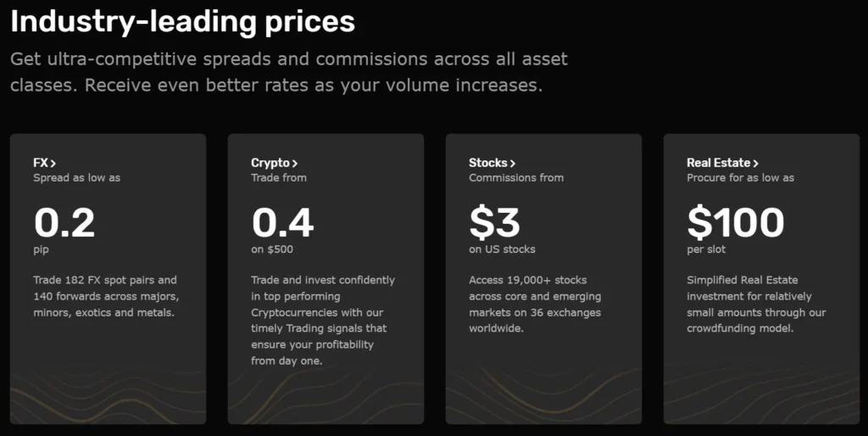Open the Crypto heading link
The height and width of the screenshot is (436, 868).
270,163
